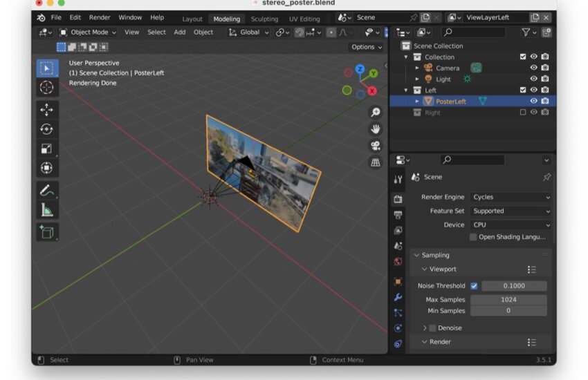
Task: Expand the Denoise section
Action: pyautogui.click(x=425, y=328)
